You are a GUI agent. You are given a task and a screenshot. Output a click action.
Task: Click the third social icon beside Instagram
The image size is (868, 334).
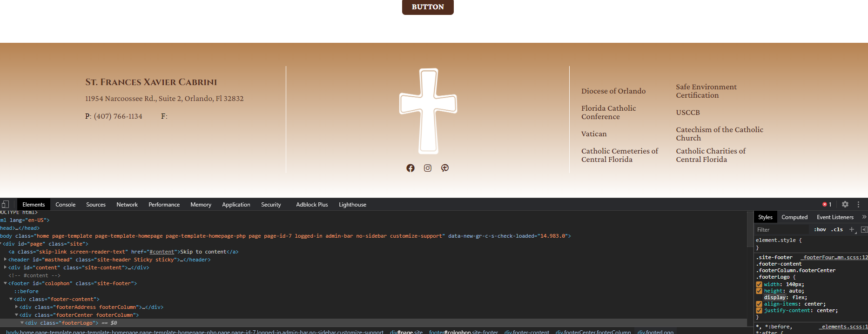[x=445, y=168]
